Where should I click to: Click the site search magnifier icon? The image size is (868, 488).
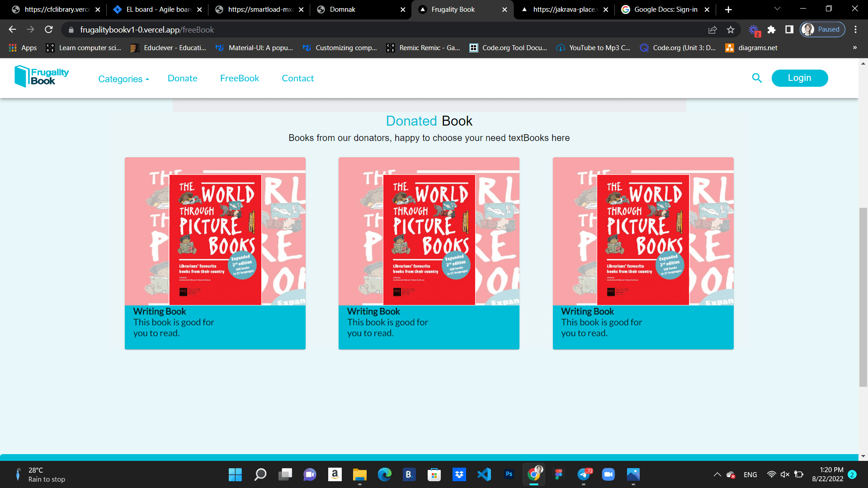(x=757, y=78)
